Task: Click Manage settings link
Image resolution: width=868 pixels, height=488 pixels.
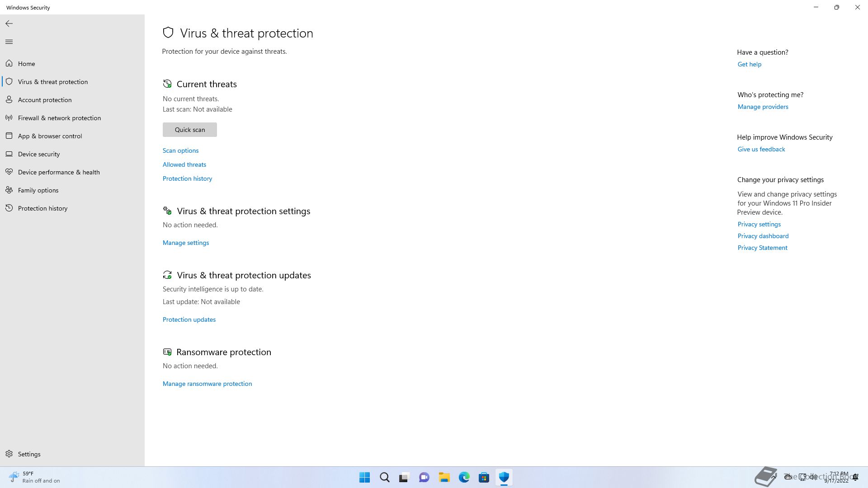Action: (186, 243)
